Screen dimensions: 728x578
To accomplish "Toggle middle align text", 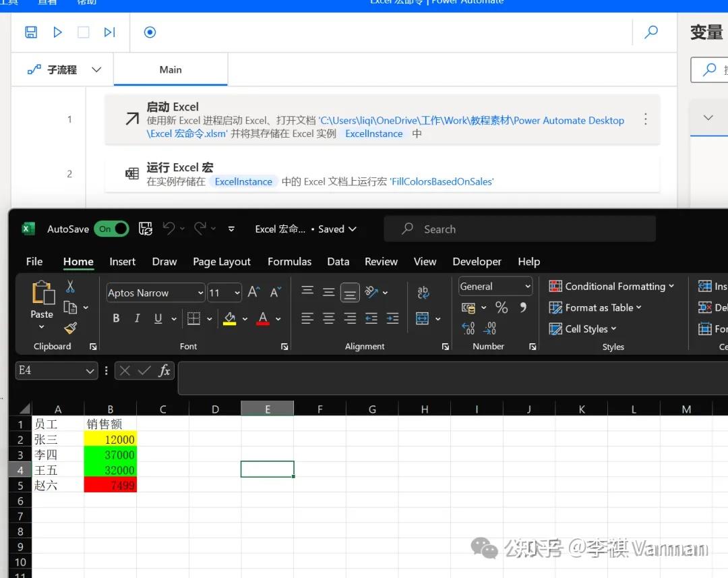I will (329, 292).
